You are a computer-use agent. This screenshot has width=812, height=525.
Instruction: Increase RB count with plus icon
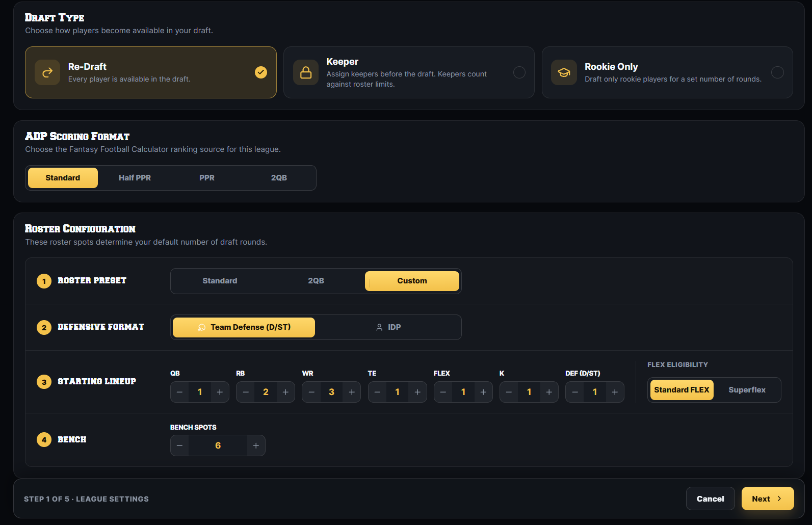click(285, 392)
